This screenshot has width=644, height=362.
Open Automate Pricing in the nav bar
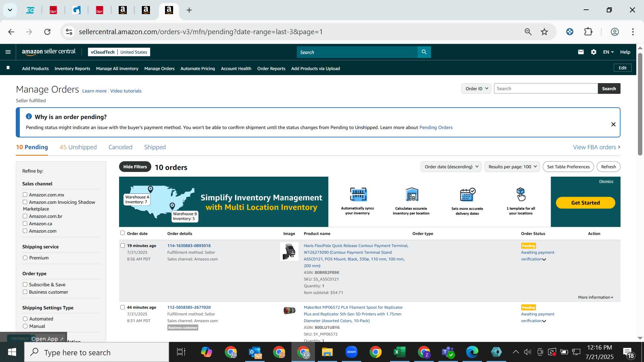tap(198, 68)
